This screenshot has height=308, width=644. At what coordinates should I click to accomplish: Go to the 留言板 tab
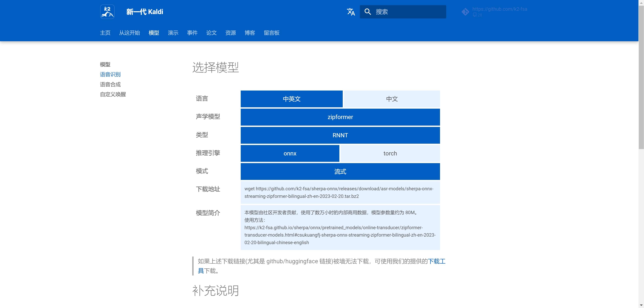point(271,33)
